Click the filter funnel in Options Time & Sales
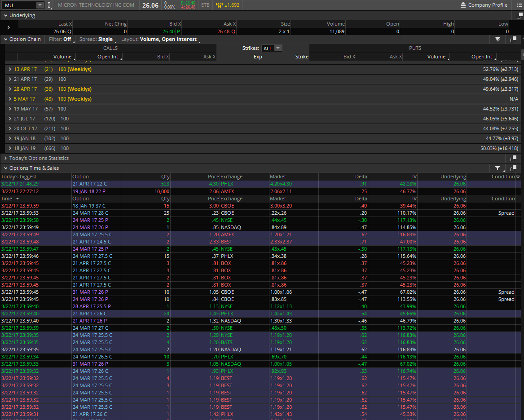The height and width of the screenshot is (420, 524). pyautogui.click(x=498, y=168)
